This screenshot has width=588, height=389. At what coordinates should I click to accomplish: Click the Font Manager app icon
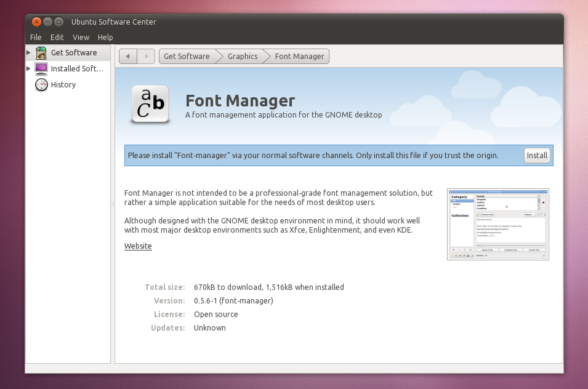point(150,104)
